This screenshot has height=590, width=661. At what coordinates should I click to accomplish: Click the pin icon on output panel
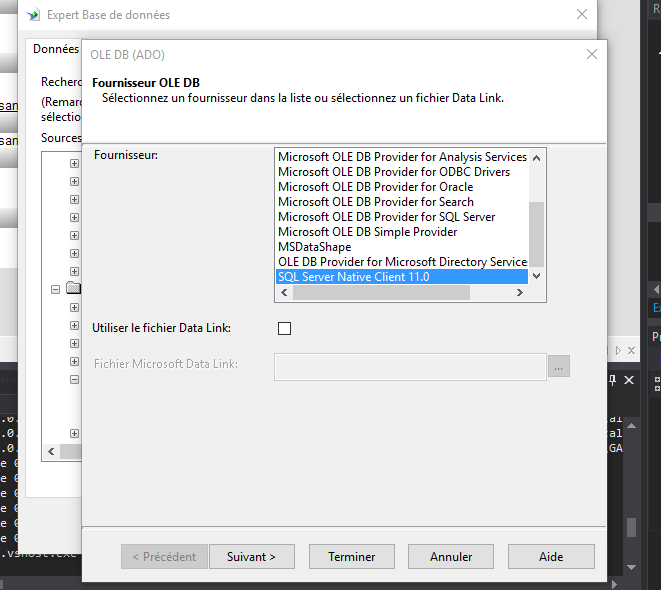613,380
